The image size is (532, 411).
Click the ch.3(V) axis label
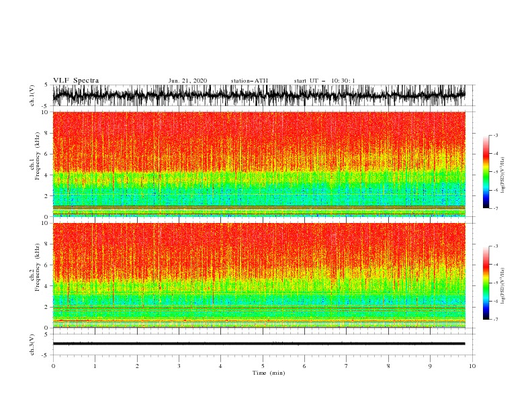click(x=32, y=345)
